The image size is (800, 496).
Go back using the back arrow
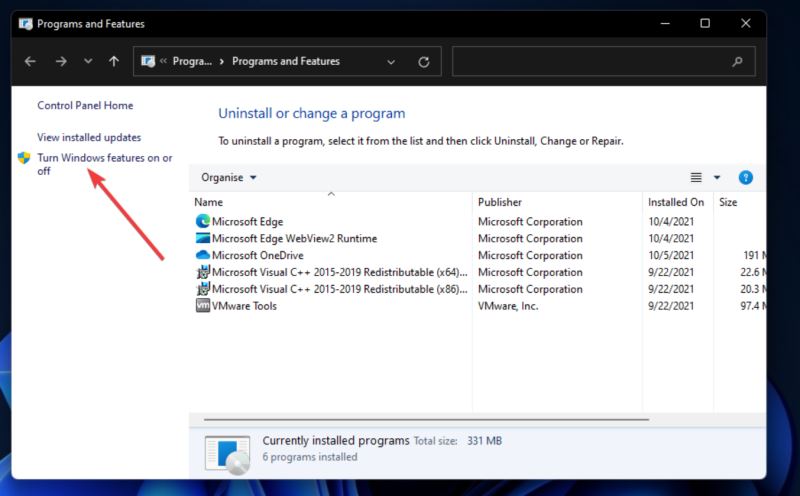coord(30,62)
